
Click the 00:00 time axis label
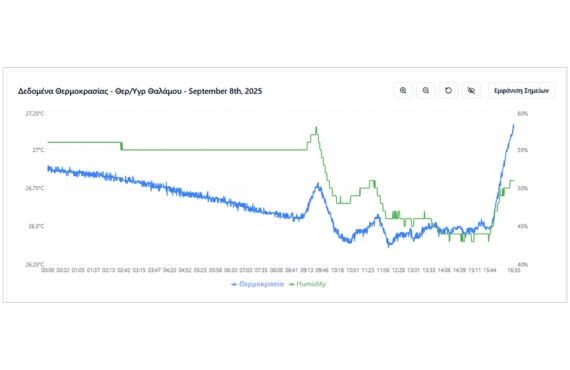pyautogui.click(x=48, y=270)
